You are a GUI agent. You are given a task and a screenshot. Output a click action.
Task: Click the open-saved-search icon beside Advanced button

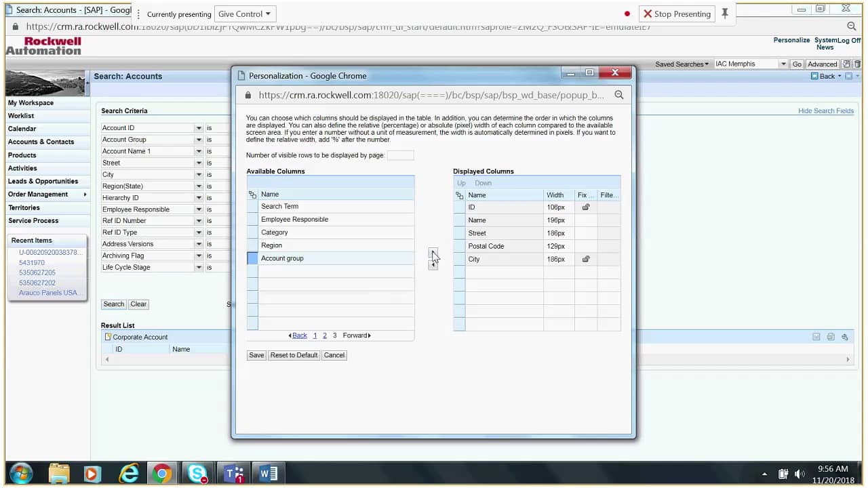point(847,64)
